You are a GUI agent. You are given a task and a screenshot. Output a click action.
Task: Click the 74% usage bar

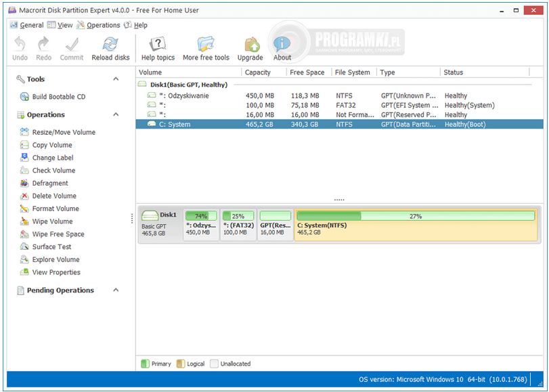pos(201,216)
